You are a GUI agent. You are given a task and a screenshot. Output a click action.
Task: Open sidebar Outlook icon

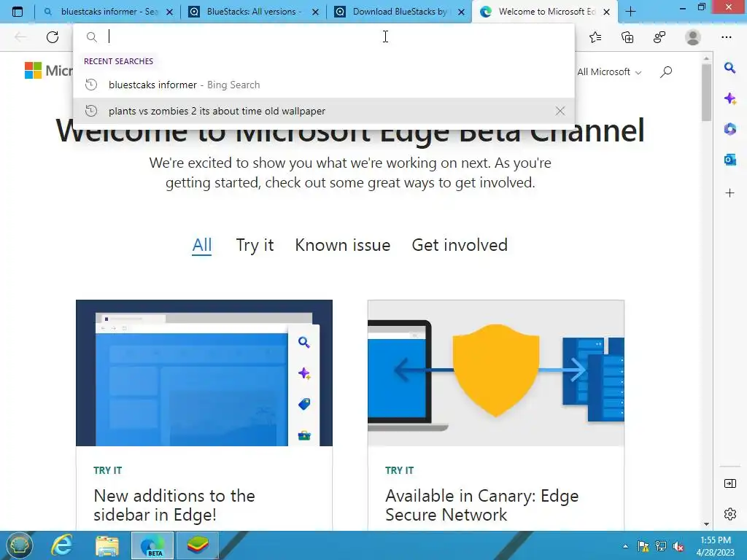click(729, 160)
